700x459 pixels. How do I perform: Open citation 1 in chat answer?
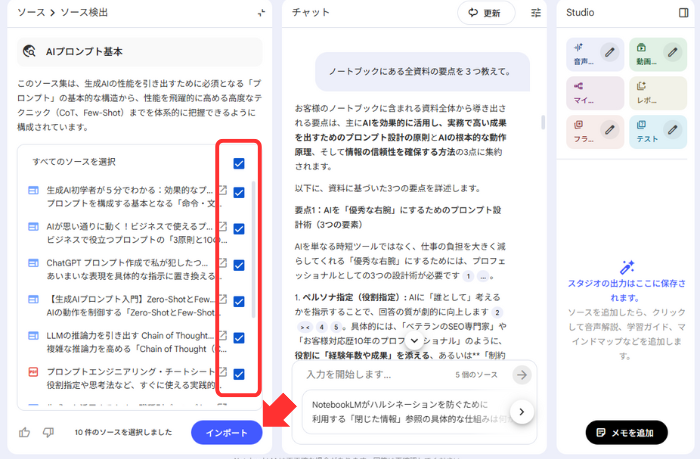pyautogui.click(x=468, y=276)
